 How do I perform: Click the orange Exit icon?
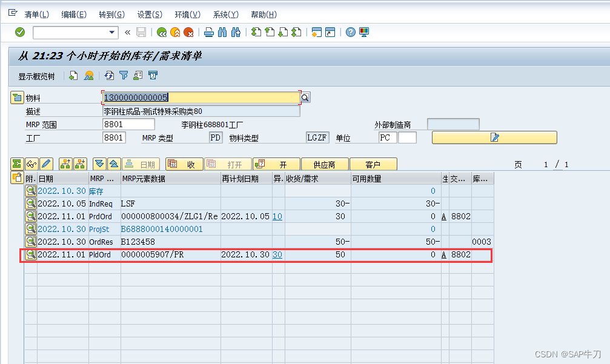[175, 32]
